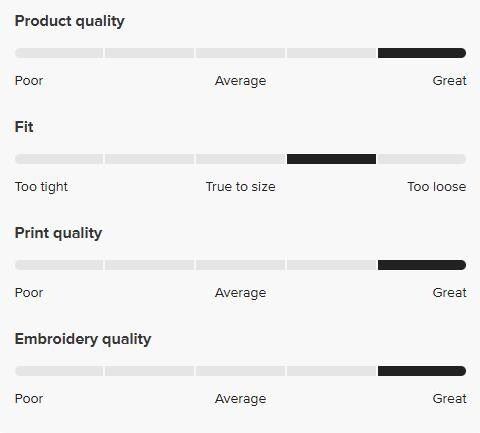Click the Great label under Product quality
The height and width of the screenshot is (433, 480).
(449, 81)
